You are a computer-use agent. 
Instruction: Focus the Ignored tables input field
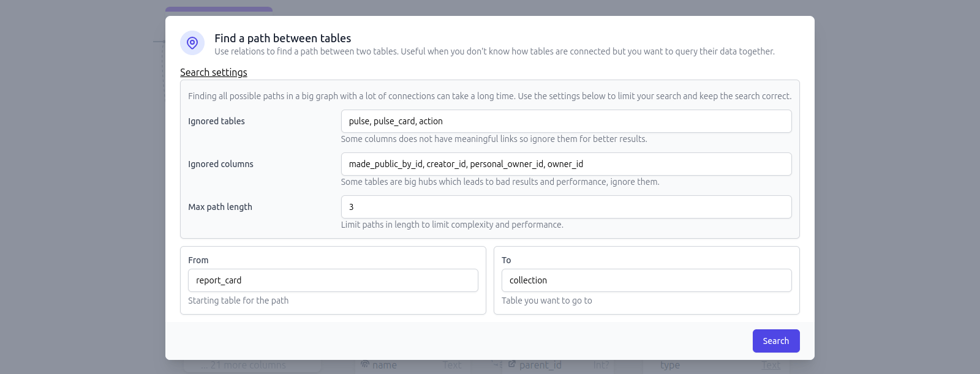coord(566,121)
